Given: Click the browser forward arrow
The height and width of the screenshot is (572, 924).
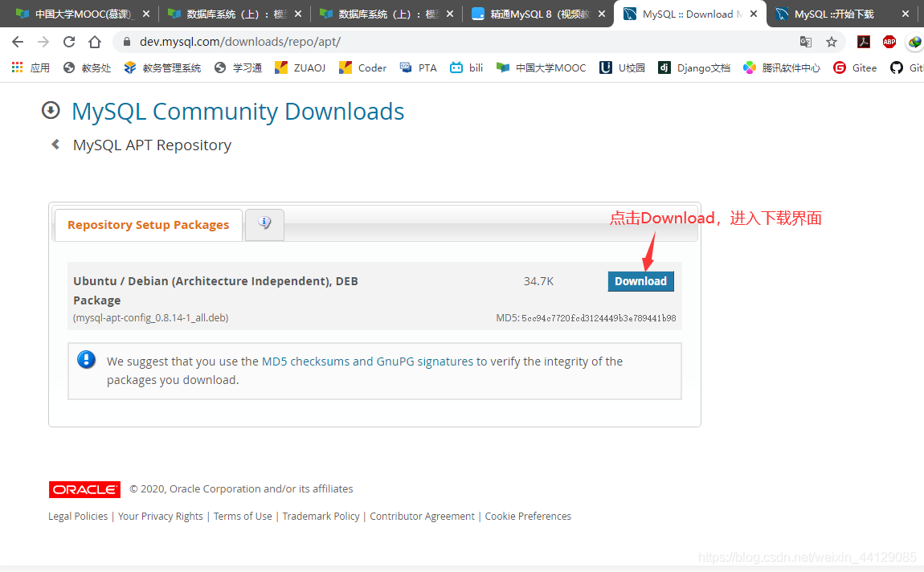Looking at the screenshot, I should (x=43, y=42).
